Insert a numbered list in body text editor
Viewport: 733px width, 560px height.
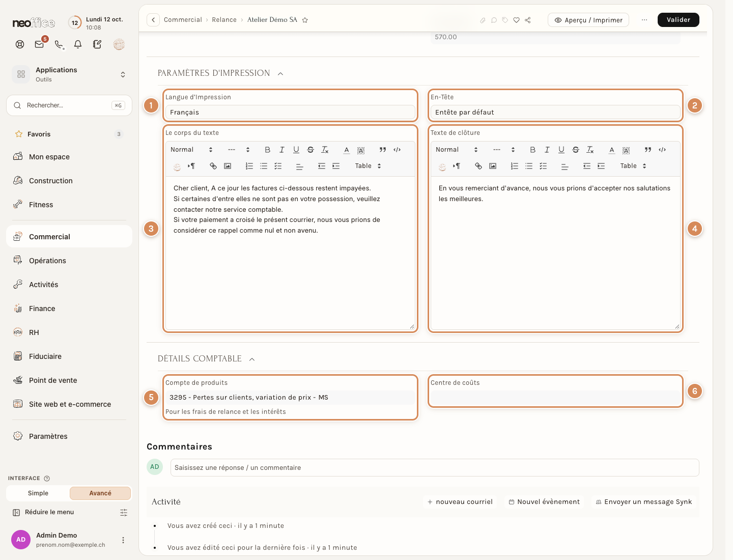pyautogui.click(x=249, y=166)
